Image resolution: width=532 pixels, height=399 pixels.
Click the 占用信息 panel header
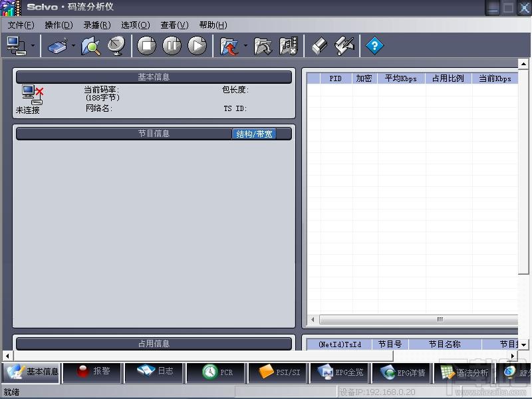[154, 343]
